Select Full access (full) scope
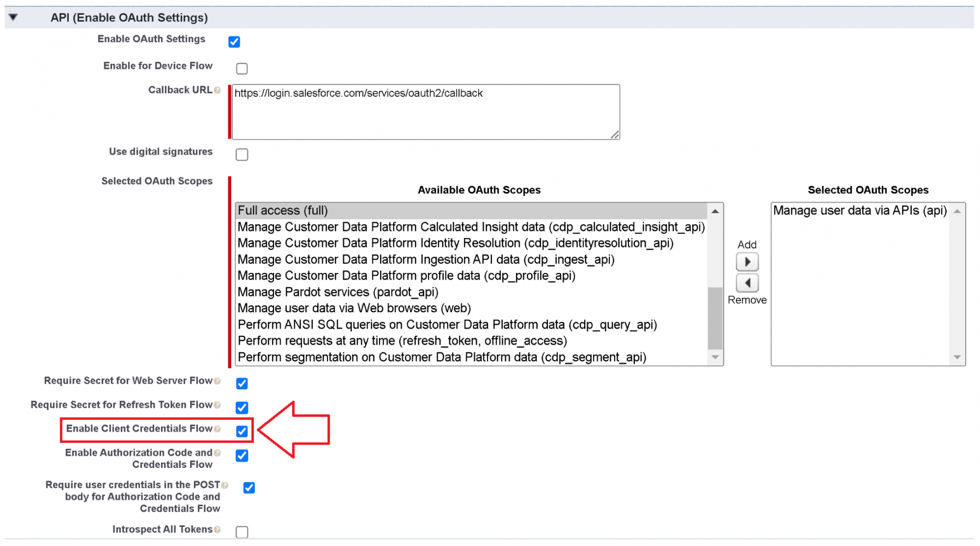 pyautogui.click(x=283, y=211)
